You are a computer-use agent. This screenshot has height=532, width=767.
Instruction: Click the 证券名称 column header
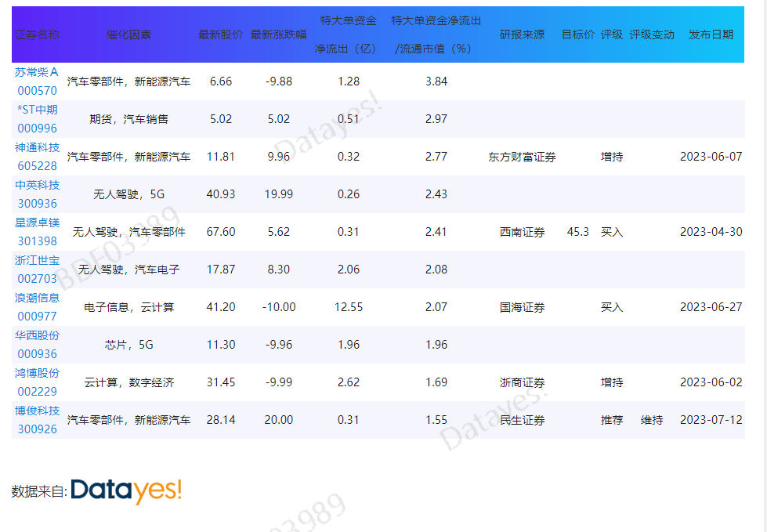pos(37,34)
